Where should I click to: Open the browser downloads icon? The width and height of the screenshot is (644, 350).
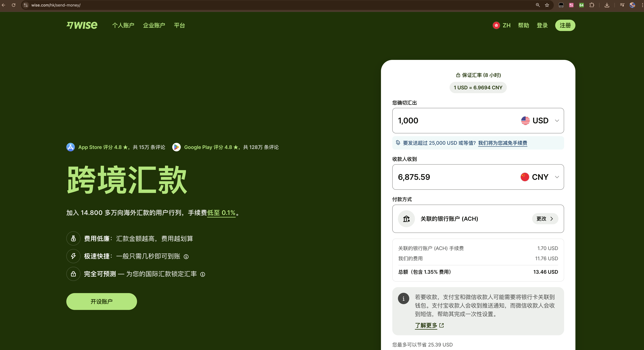(607, 5)
